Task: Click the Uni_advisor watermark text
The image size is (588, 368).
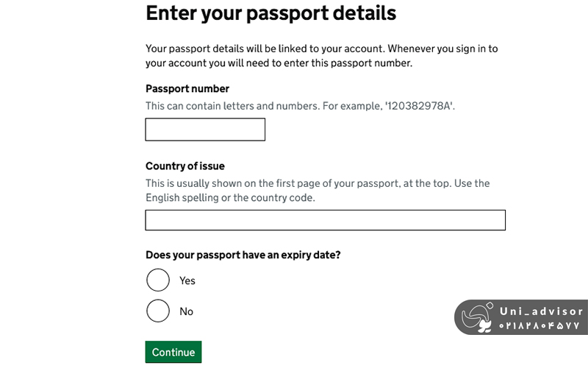Action: (541, 311)
